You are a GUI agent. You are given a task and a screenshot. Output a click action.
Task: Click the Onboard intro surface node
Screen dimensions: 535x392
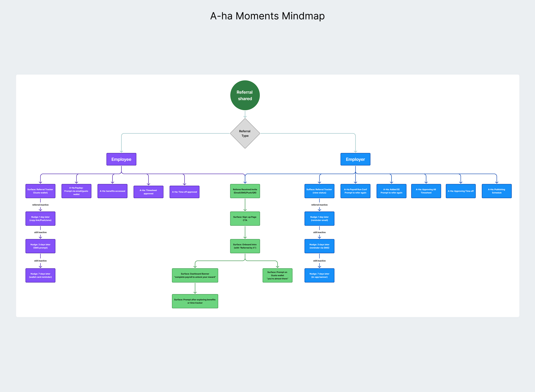[245, 246]
